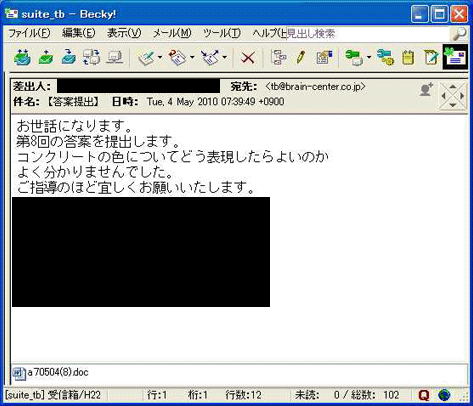Expand the mailbox settings wrench dropdown arrow
This screenshot has width=473, height=406.
point(369,57)
